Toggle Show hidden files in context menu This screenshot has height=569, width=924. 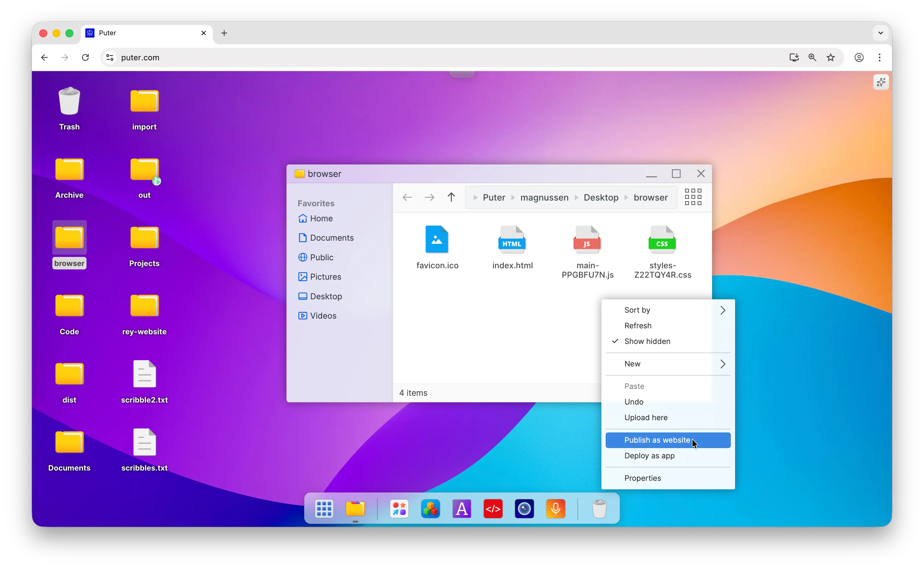coord(647,341)
